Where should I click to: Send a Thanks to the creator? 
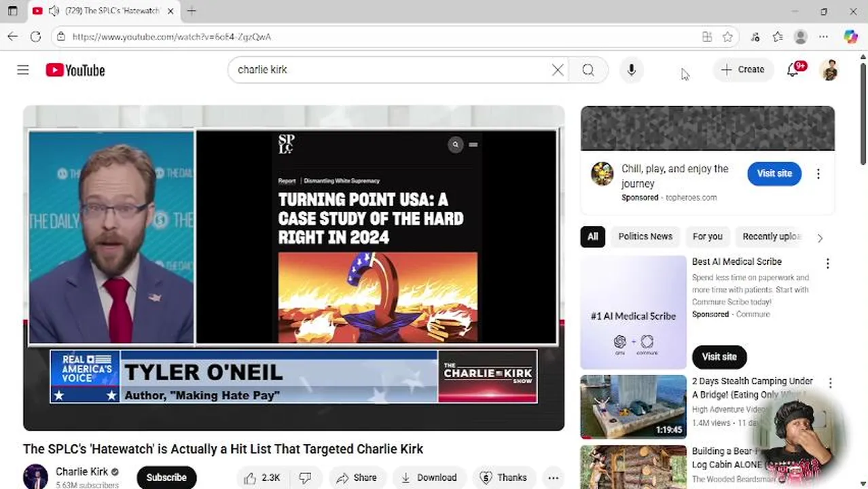click(x=504, y=477)
